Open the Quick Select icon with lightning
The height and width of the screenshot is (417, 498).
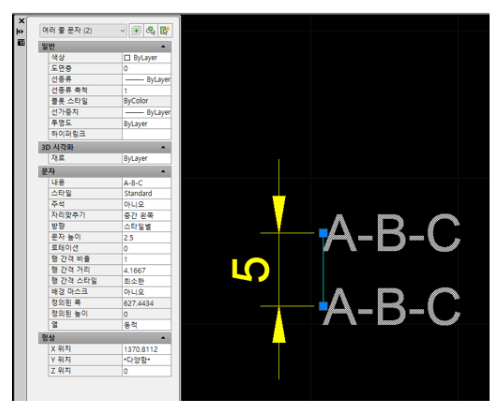[165, 31]
